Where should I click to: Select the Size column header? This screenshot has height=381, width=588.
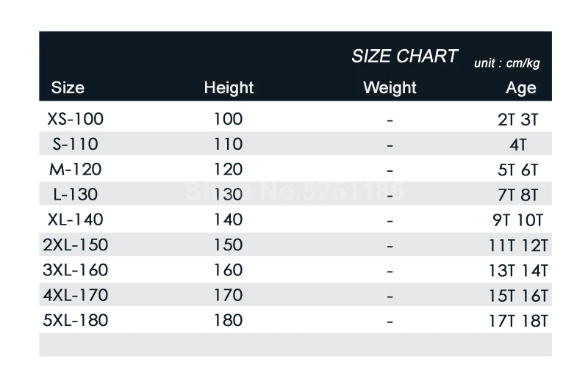[68, 88]
